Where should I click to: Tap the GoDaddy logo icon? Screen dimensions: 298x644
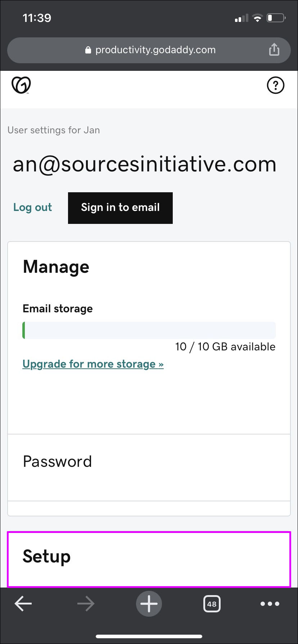pos(21,85)
